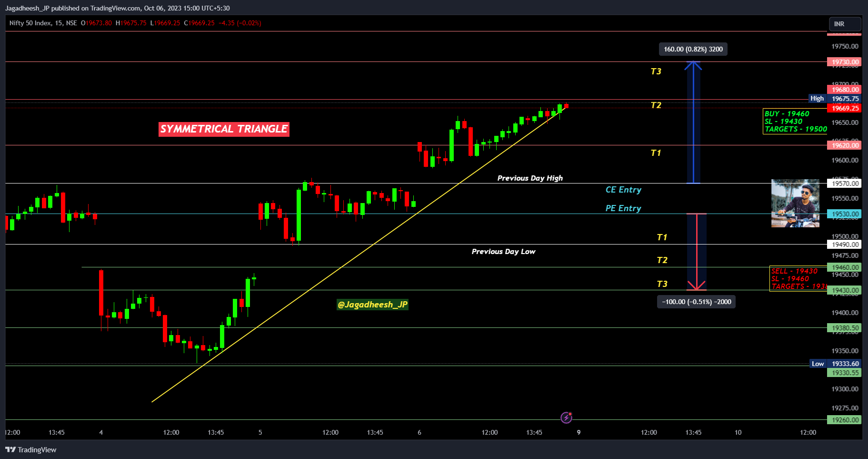Click the 19430.00 price label
The width and height of the screenshot is (868, 459).
pos(844,290)
